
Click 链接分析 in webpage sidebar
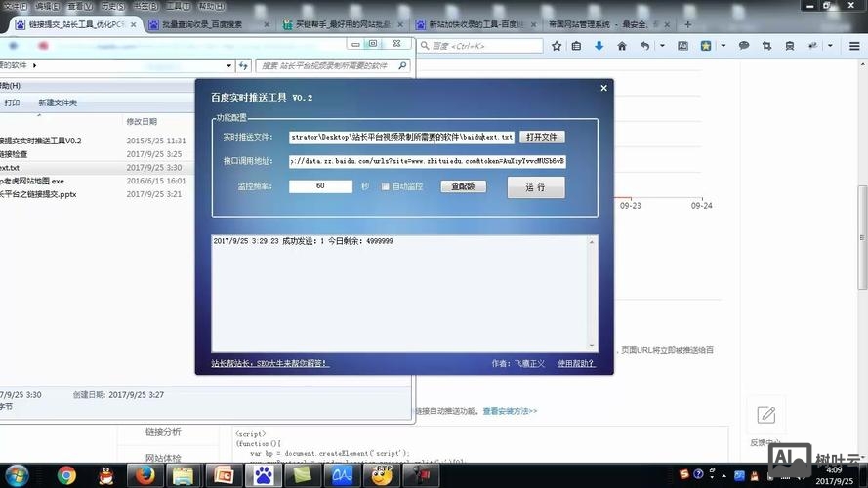click(x=163, y=432)
